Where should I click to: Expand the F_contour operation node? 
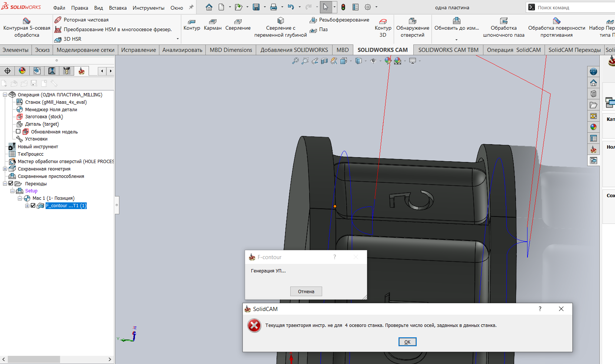pos(27,206)
